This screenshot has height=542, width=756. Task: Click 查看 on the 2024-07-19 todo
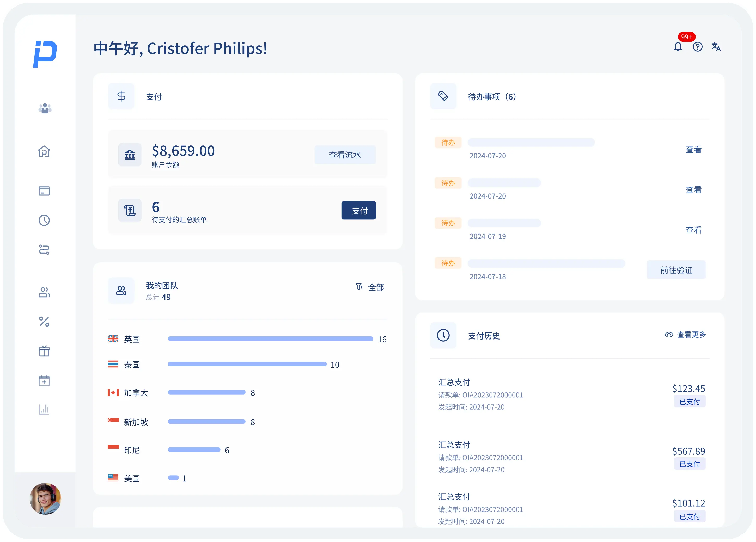point(693,230)
